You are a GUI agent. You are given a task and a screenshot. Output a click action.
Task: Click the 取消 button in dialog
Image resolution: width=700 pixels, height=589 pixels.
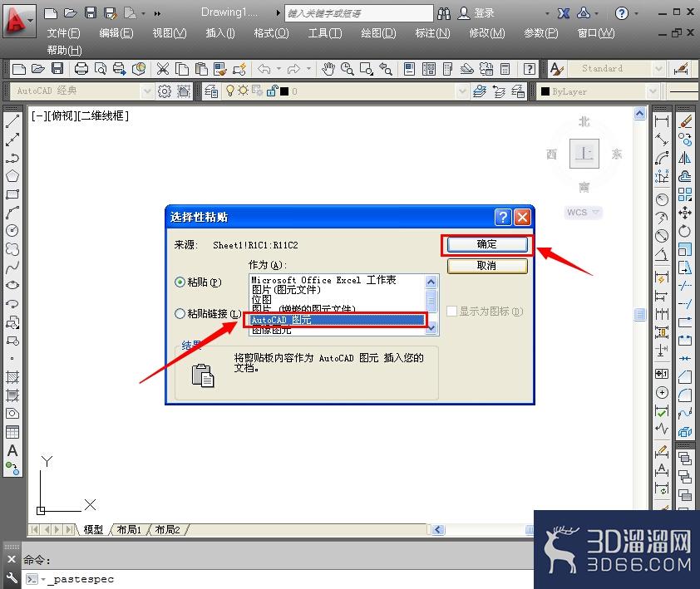[x=487, y=266]
